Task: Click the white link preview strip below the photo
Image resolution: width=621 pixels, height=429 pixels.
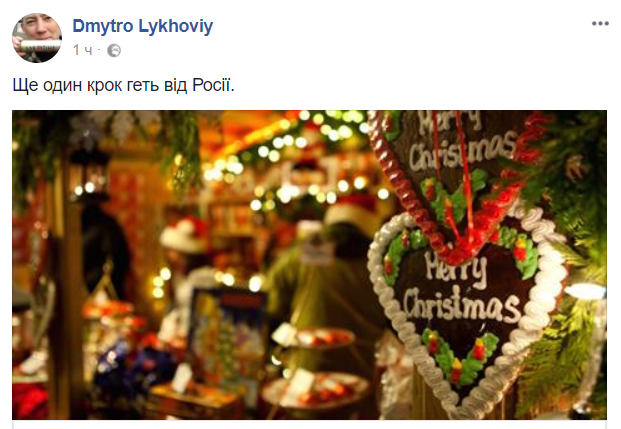Action: 309,424
